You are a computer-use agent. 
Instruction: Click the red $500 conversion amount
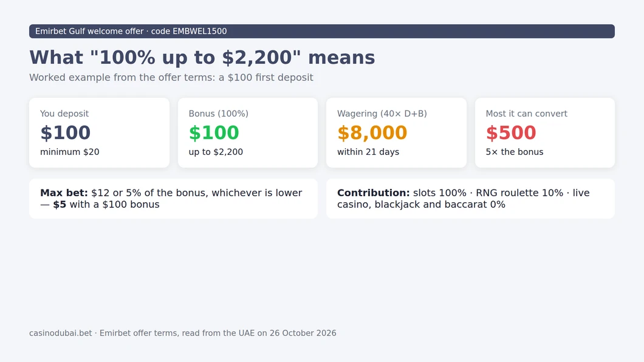coord(511,132)
